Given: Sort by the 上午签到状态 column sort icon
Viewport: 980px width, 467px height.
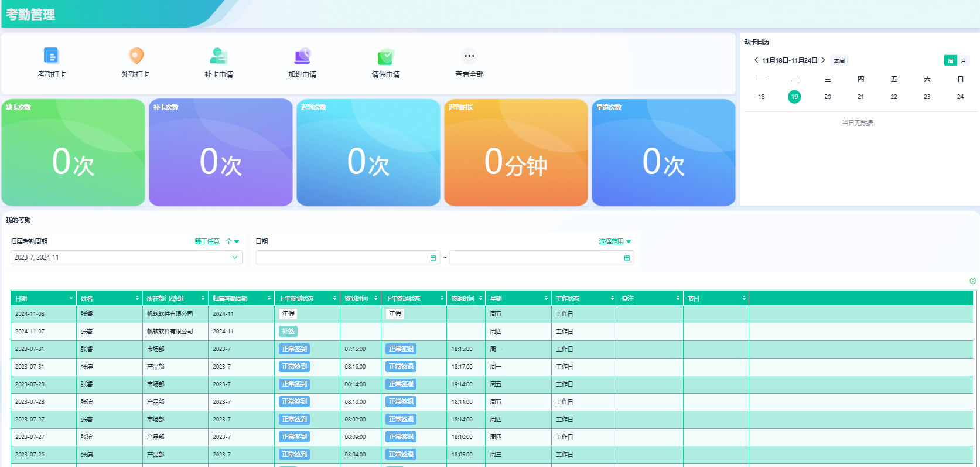Looking at the screenshot, I should pos(335,298).
